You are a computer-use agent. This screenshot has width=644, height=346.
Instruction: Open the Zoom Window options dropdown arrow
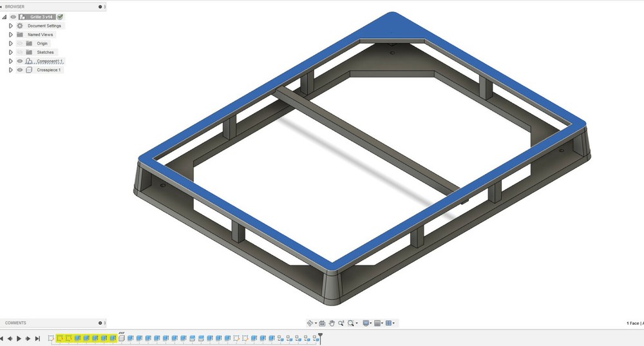coord(357,323)
